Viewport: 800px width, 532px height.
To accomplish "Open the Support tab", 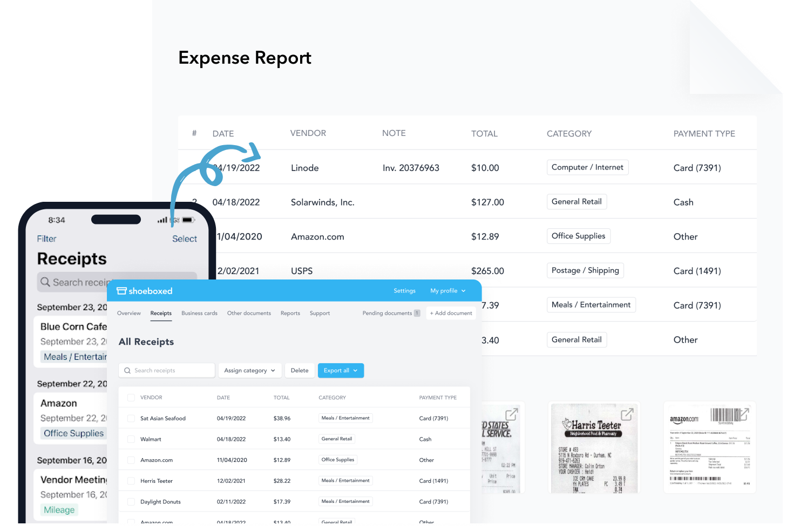I will [x=320, y=313].
